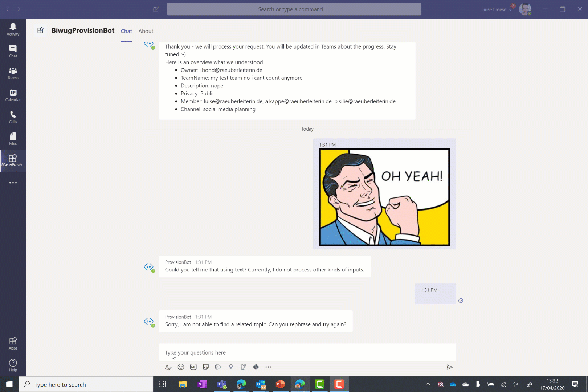The image size is (588, 392).
Task: Open Calls in the left rail
Action: click(13, 117)
